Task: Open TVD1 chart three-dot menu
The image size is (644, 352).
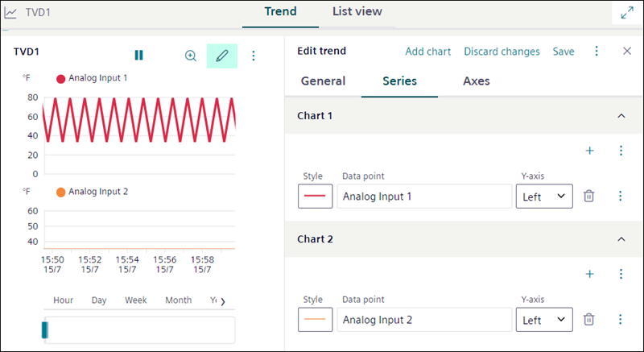Action: point(254,56)
